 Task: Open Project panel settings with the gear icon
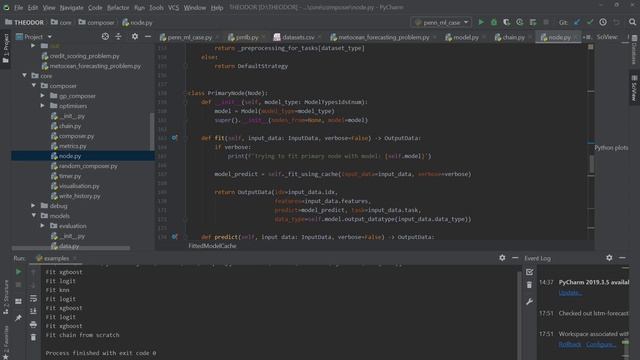135,36
